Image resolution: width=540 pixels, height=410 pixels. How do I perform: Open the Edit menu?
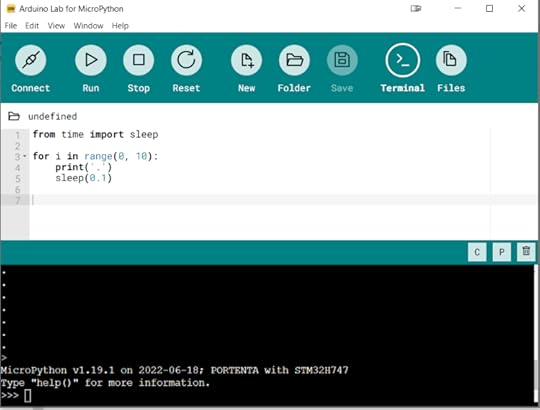[32, 26]
